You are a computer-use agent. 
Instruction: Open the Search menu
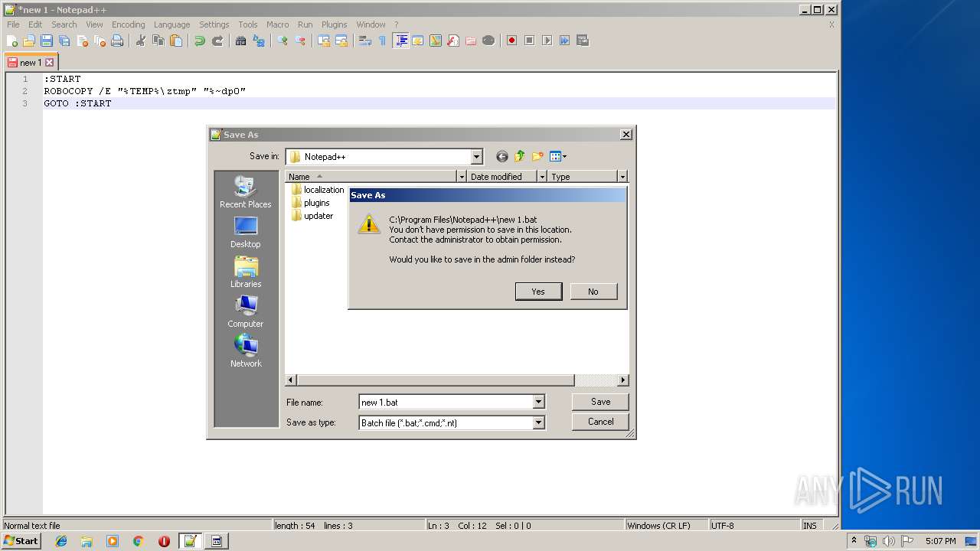[64, 24]
